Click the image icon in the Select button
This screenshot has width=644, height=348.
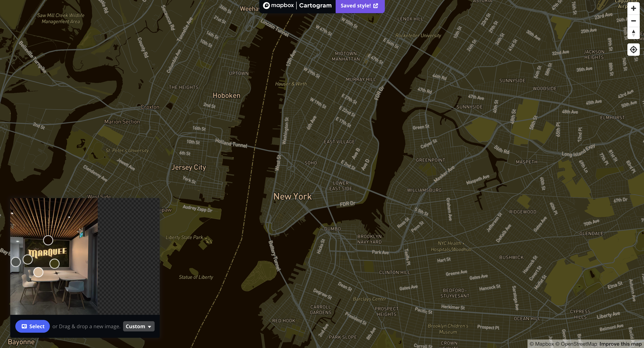point(24,326)
